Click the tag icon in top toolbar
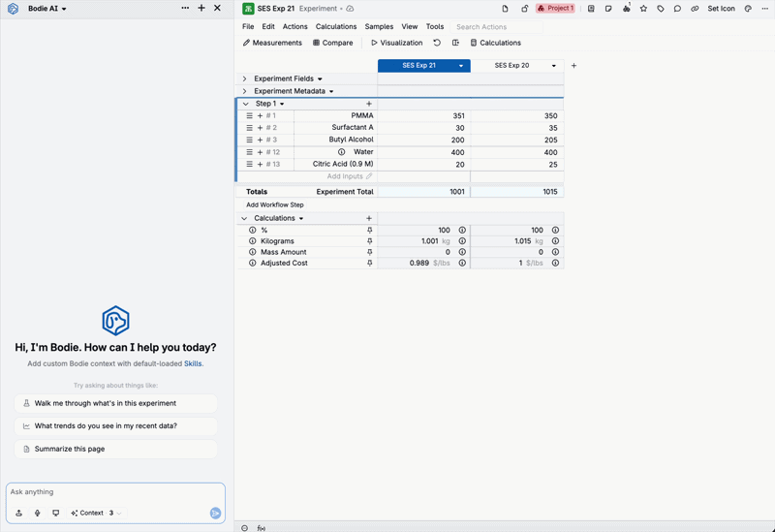 point(661,9)
